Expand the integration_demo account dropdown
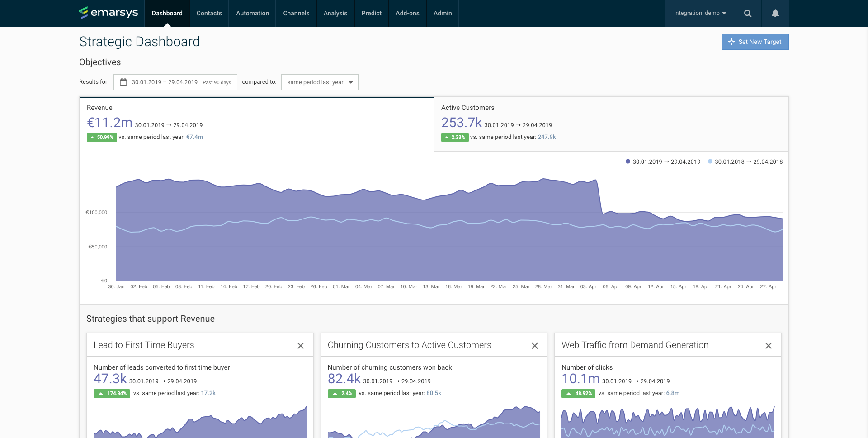The width and height of the screenshot is (868, 438). tap(699, 13)
